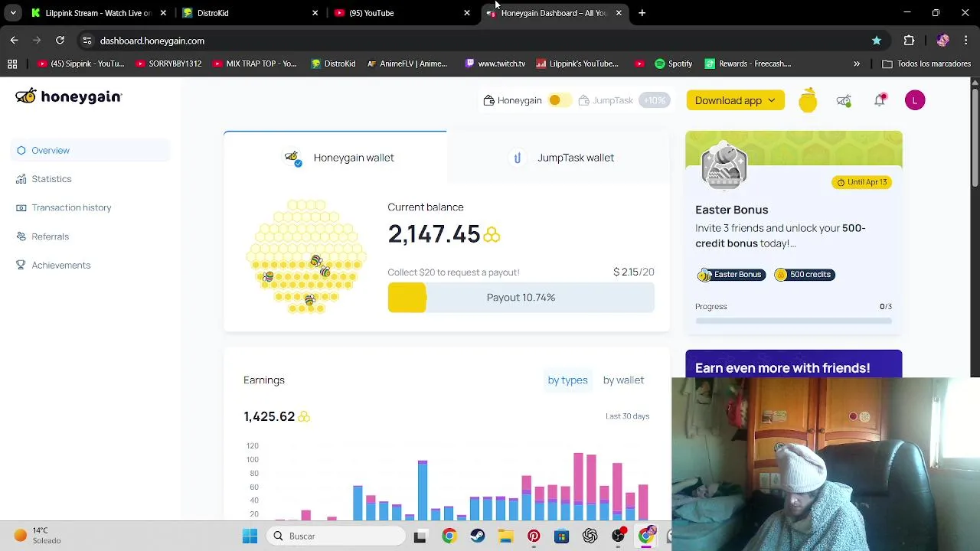Viewport: 980px width, 551px height.
Task: Click the Honeygain logo
Action: 68,96
